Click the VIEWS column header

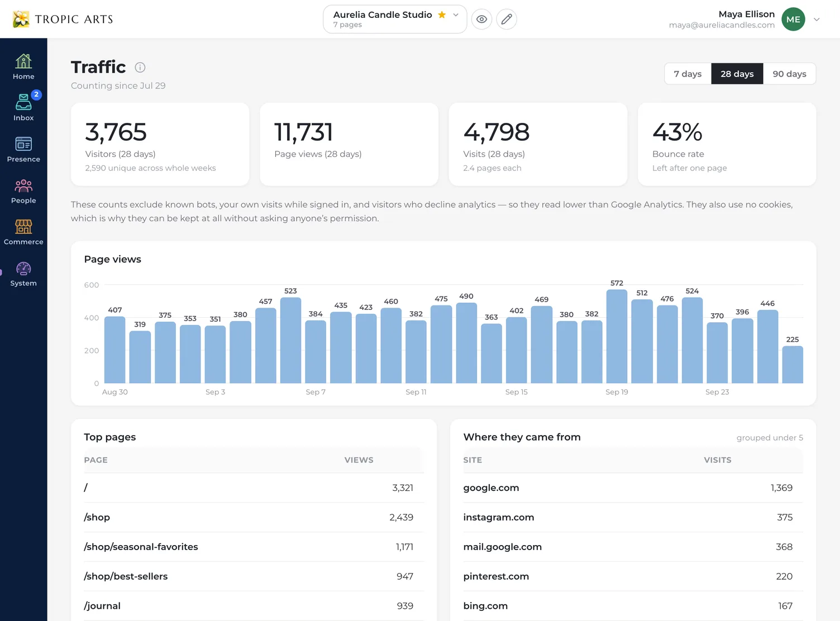tap(359, 460)
